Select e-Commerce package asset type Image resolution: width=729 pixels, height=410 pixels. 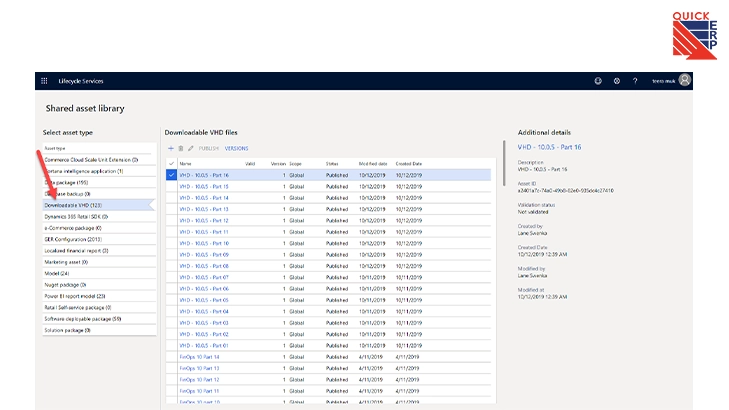(x=98, y=228)
